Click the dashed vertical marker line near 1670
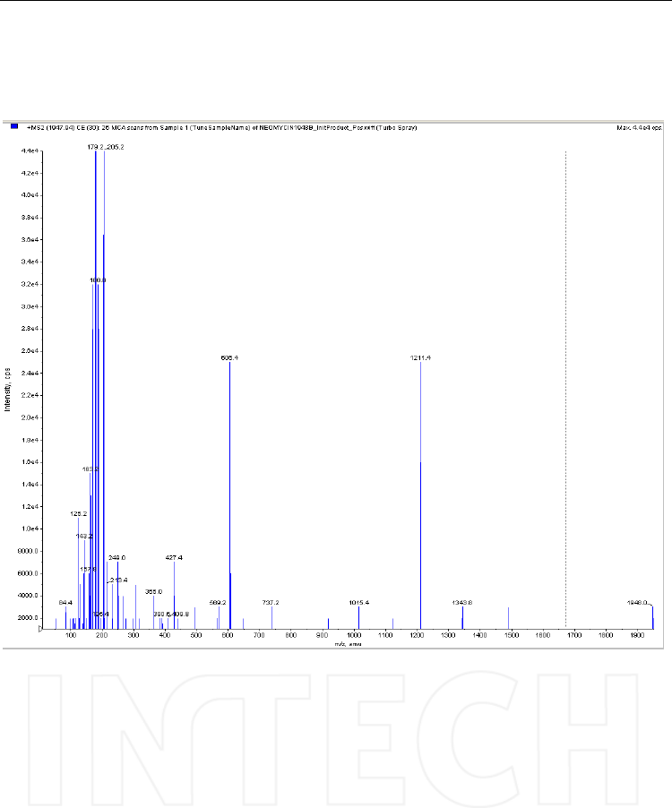The height and width of the screenshot is (808, 672). 566,390
